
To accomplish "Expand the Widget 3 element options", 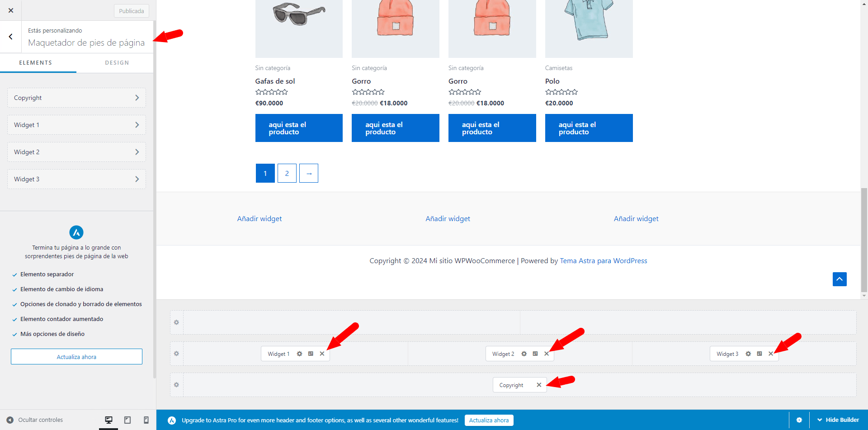I will pyautogui.click(x=76, y=179).
